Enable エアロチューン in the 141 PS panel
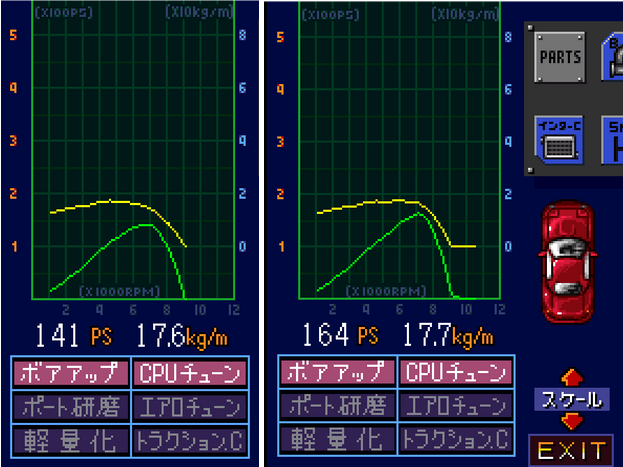The image size is (623, 467). tap(189, 407)
